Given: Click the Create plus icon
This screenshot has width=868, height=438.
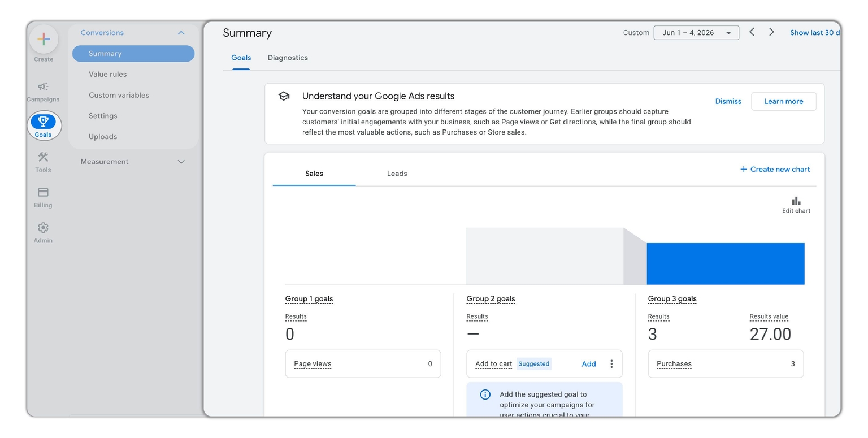Looking at the screenshot, I should [44, 39].
